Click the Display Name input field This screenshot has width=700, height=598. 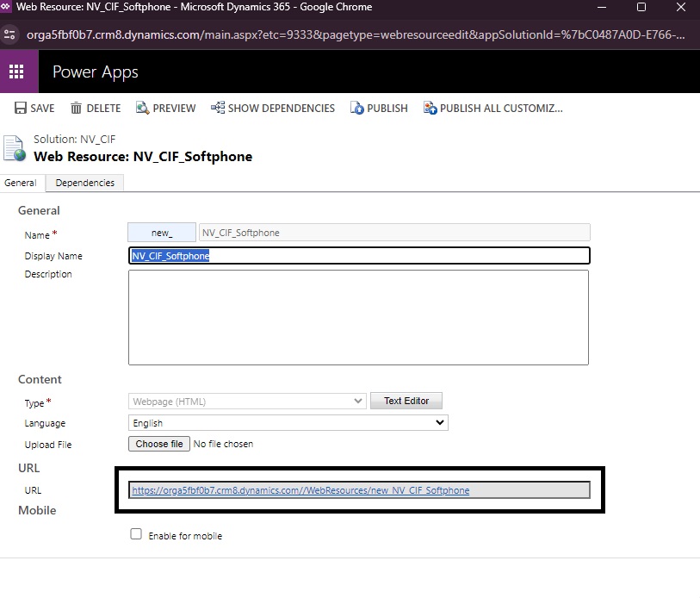358,256
